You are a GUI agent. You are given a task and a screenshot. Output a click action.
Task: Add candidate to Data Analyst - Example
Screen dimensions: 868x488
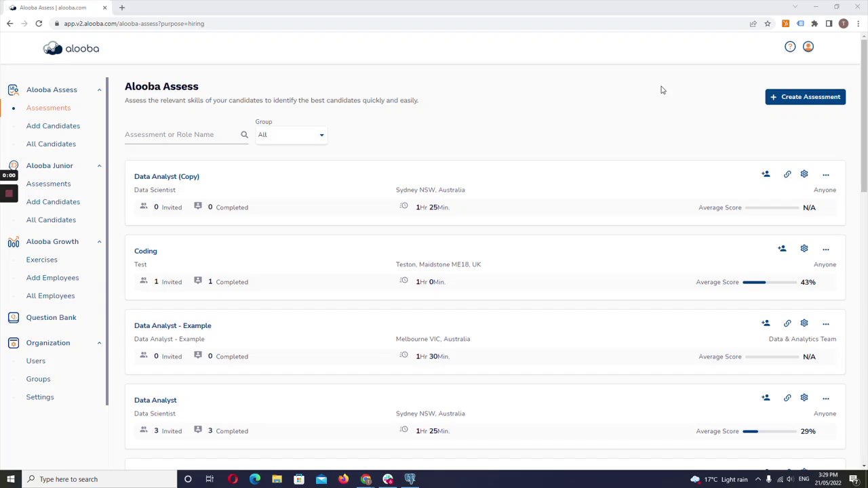[x=766, y=323]
